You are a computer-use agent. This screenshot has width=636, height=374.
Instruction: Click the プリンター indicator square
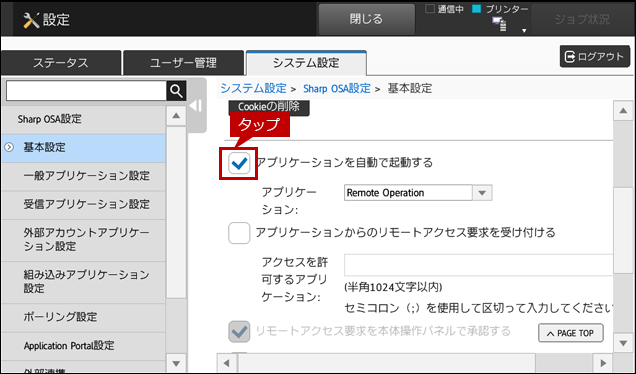click(477, 9)
